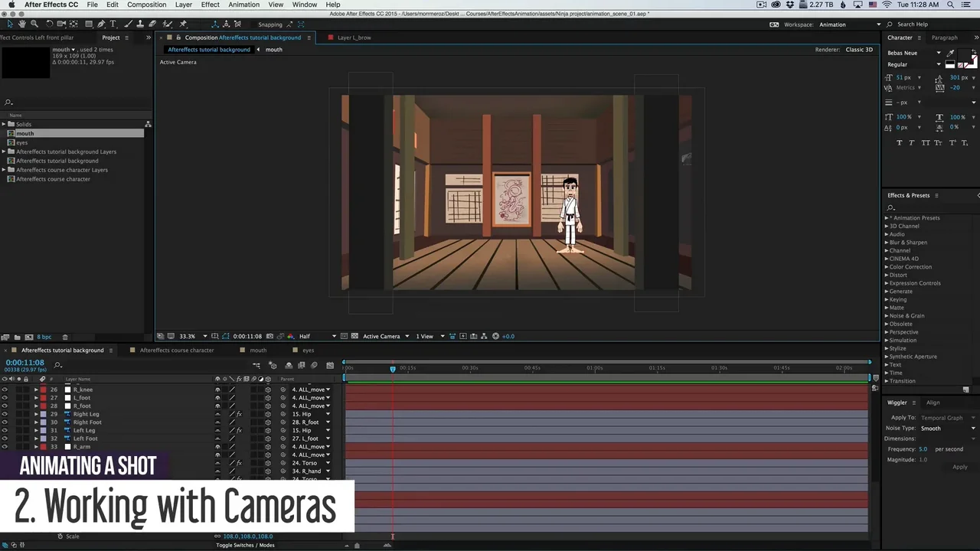Select the Horizontal Type tool

[113, 24]
